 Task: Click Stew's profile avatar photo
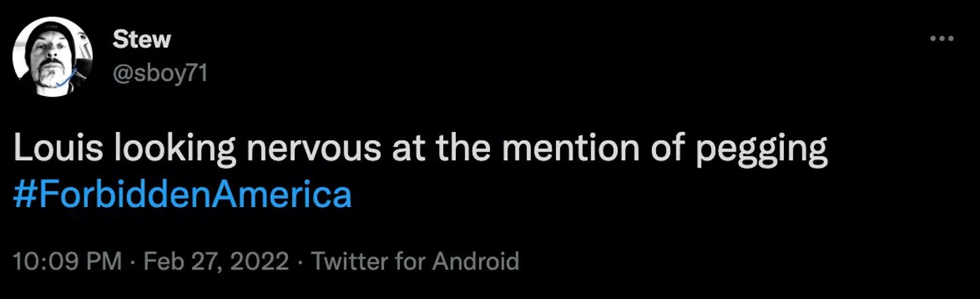pyautogui.click(x=53, y=57)
